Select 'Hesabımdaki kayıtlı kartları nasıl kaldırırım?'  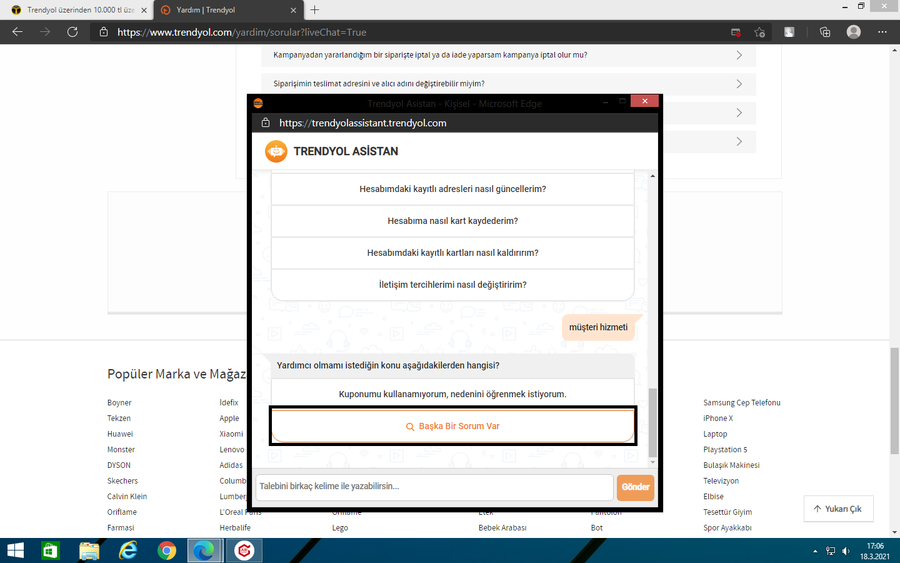tap(453, 253)
